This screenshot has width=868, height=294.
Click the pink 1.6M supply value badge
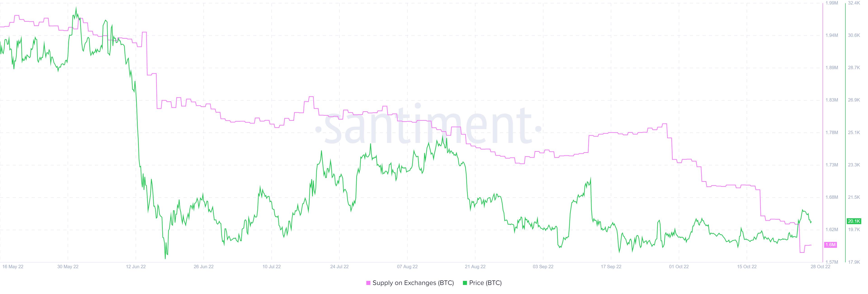click(831, 245)
